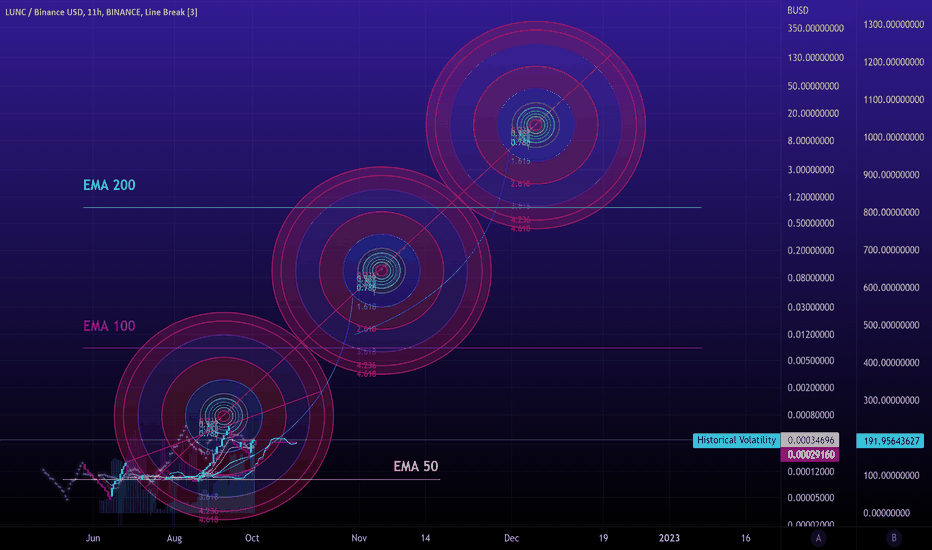Click the 1200.00000000 value on scale B
This screenshot has height=550, width=932.
893,62
